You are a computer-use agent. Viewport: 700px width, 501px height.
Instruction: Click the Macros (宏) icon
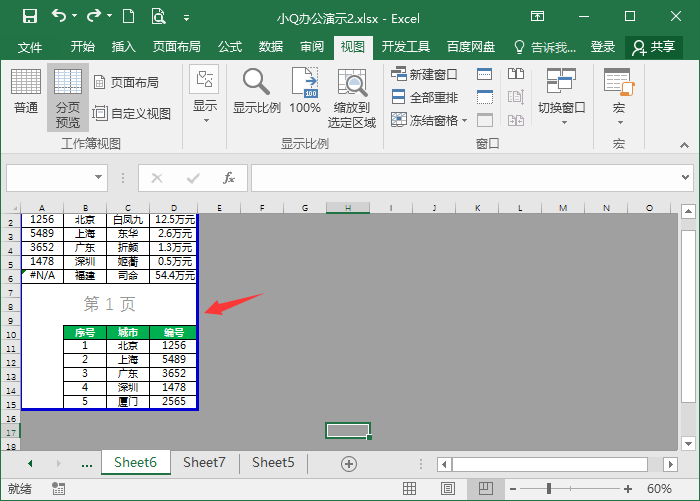pos(619,82)
